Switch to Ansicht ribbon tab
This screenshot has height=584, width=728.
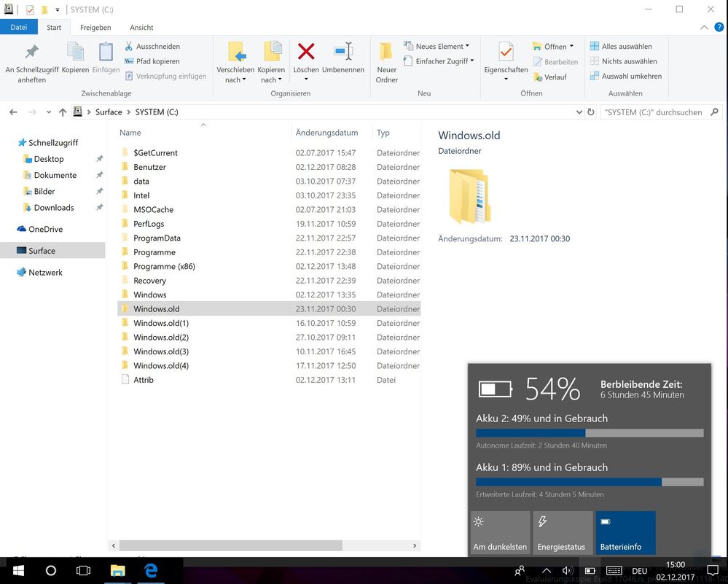click(141, 28)
